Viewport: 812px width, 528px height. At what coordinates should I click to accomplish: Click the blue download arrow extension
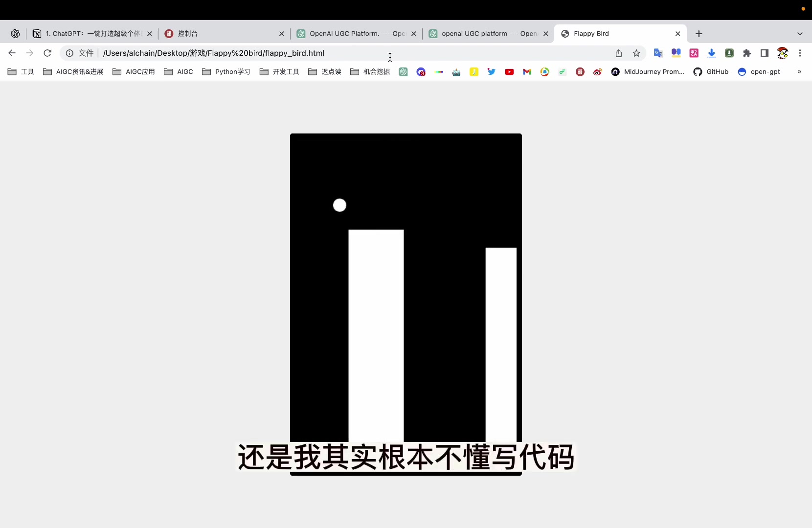(712, 53)
